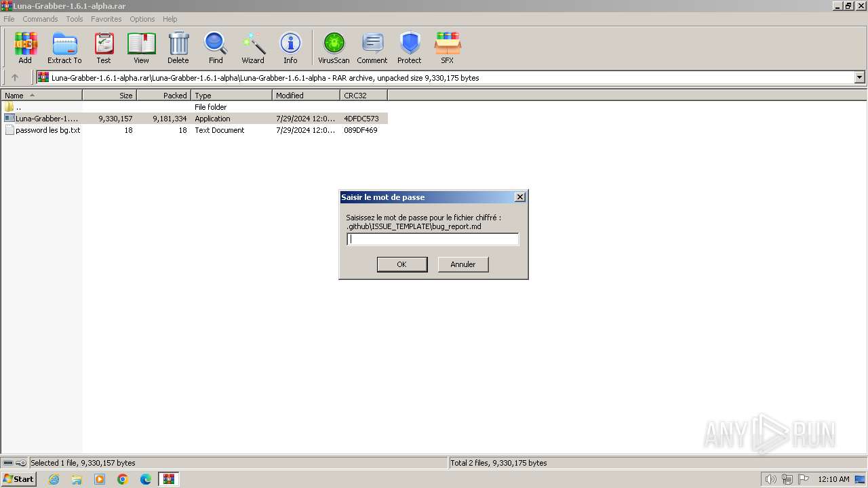Focus the password input field
The image size is (868, 488).
(x=433, y=239)
